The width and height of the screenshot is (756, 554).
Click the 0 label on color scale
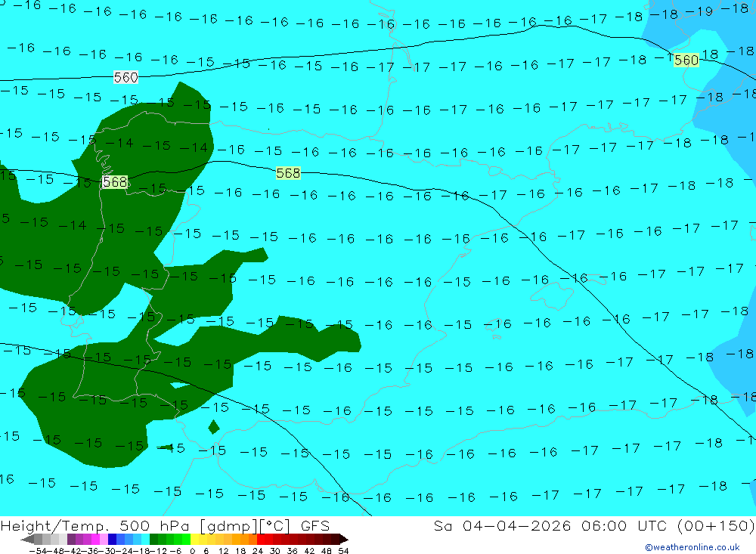point(192,551)
